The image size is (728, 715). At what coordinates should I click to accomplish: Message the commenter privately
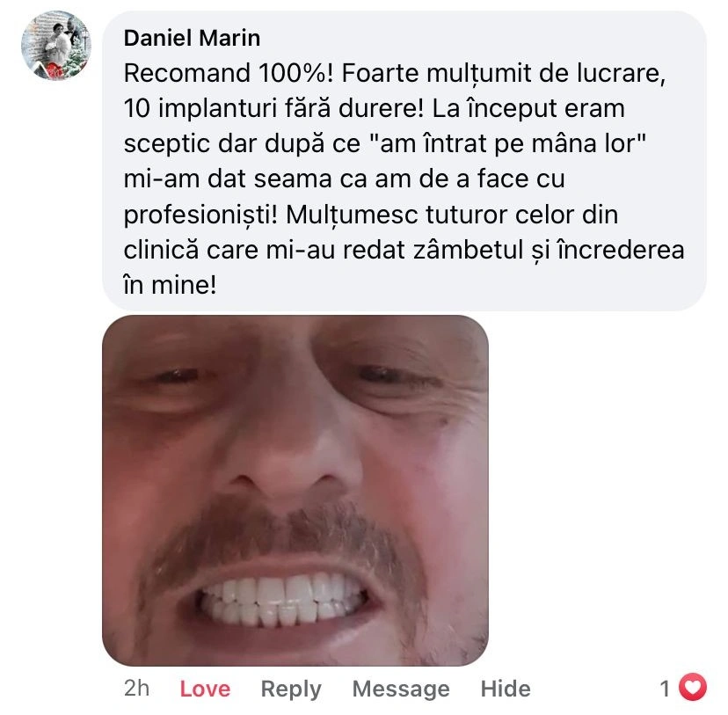401,689
